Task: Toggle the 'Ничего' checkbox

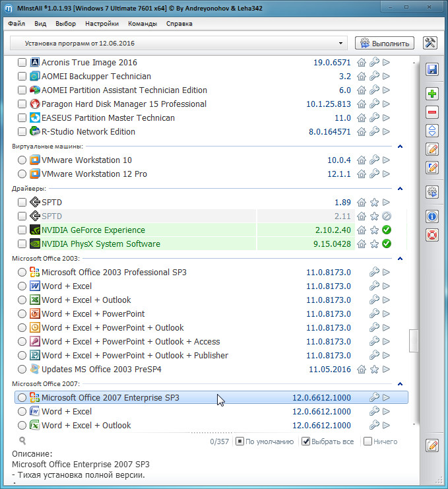Action: tap(368, 441)
